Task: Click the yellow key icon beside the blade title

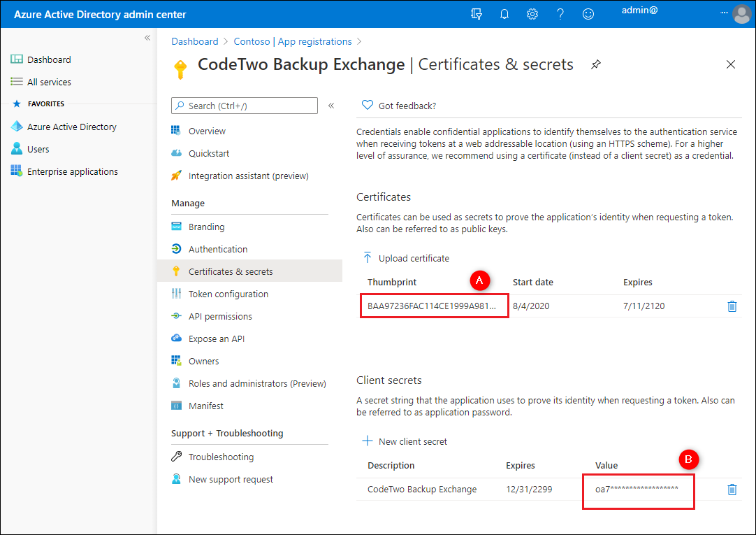Action: (180, 69)
